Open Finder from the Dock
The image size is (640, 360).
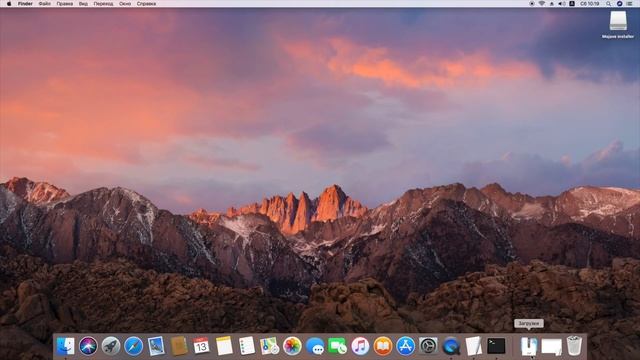(x=65, y=346)
